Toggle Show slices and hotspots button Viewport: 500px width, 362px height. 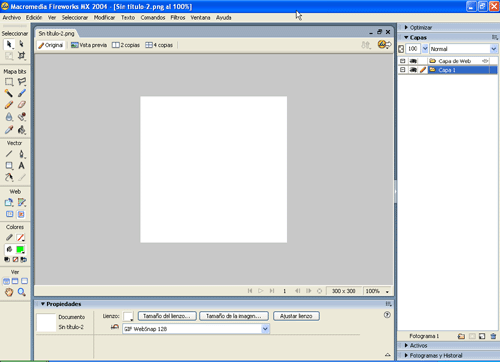click(21, 214)
